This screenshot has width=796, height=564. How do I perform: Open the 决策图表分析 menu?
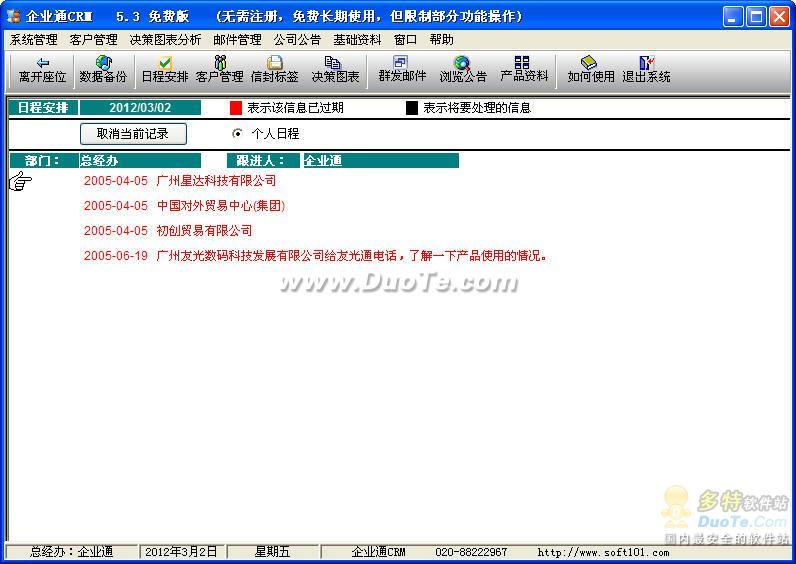165,40
